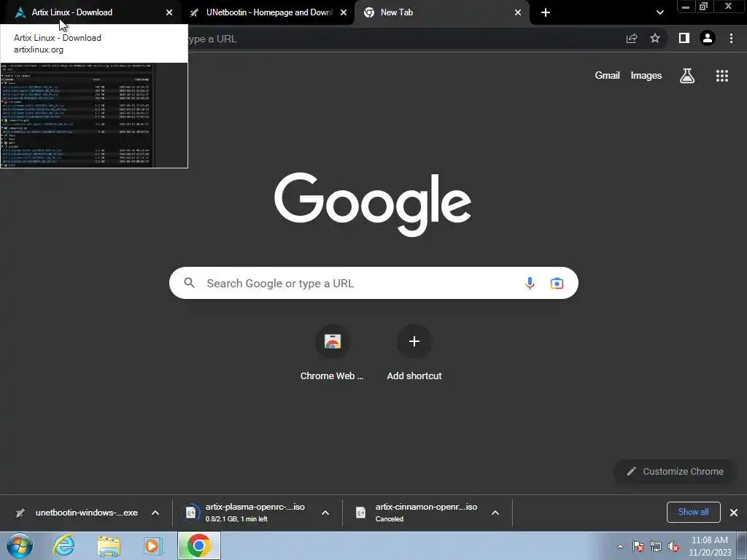Image resolution: width=747 pixels, height=560 pixels.
Task: Close the downloads bar
Action: coord(734,513)
